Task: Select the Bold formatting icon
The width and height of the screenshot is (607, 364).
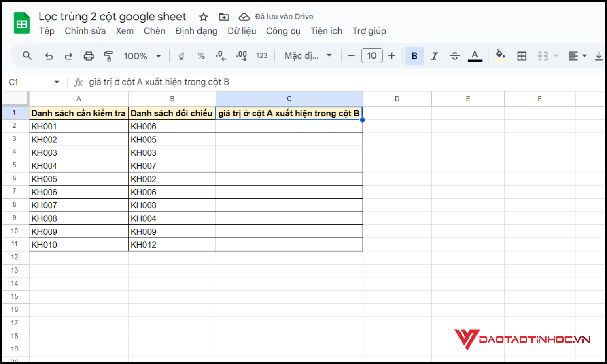Action: (414, 56)
